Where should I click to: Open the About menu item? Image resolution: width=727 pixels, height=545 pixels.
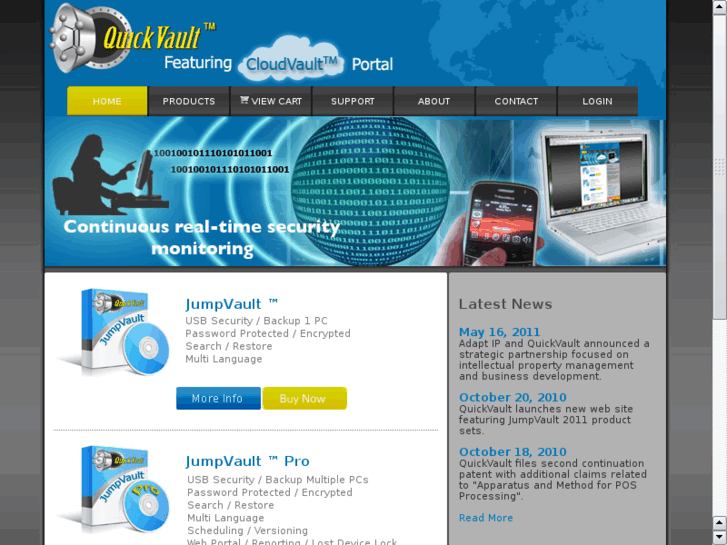[x=434, y=101]
